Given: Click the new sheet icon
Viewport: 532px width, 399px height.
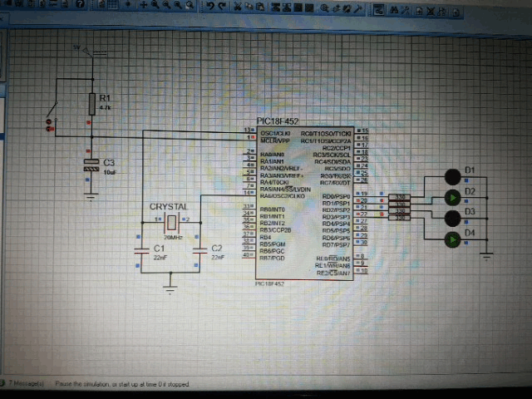Looking at the screenshot, I should pyautogui.click(x=419, y=11).
